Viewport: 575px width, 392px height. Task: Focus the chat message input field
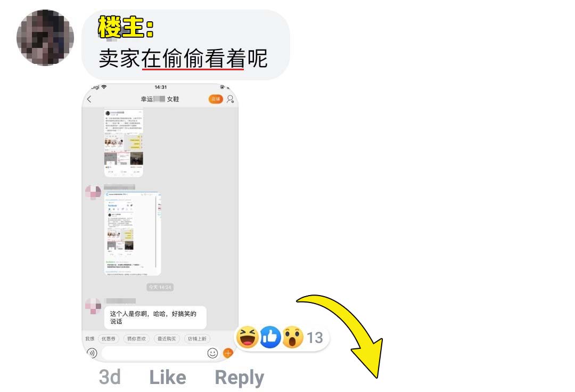coord(153,353)
